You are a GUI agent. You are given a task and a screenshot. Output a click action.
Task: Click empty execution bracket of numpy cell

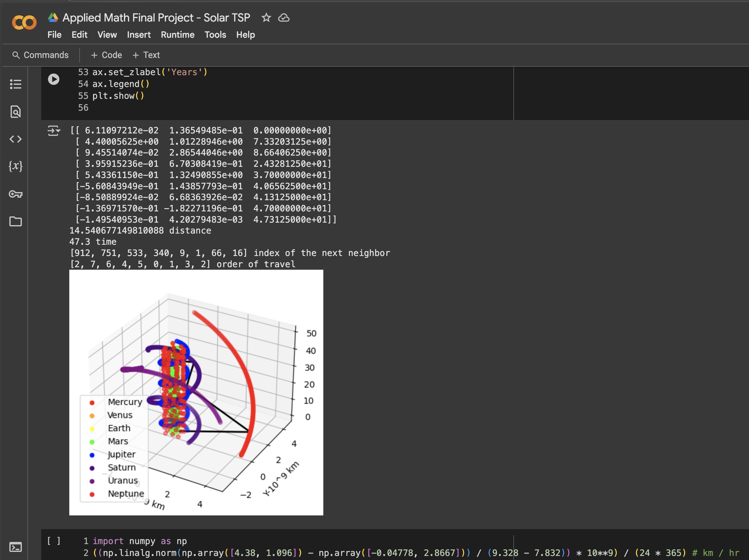53,541
